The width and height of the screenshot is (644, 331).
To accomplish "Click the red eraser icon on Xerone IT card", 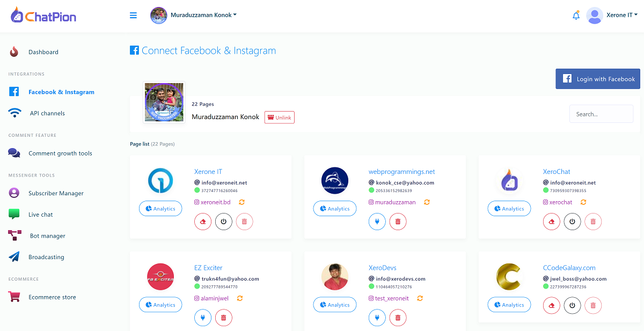I will tap(203, 222).
